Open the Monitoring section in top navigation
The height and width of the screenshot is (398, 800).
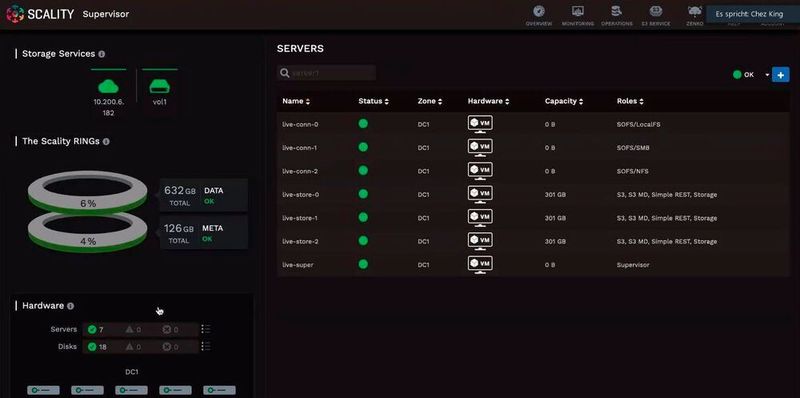[x=578, y=15]
